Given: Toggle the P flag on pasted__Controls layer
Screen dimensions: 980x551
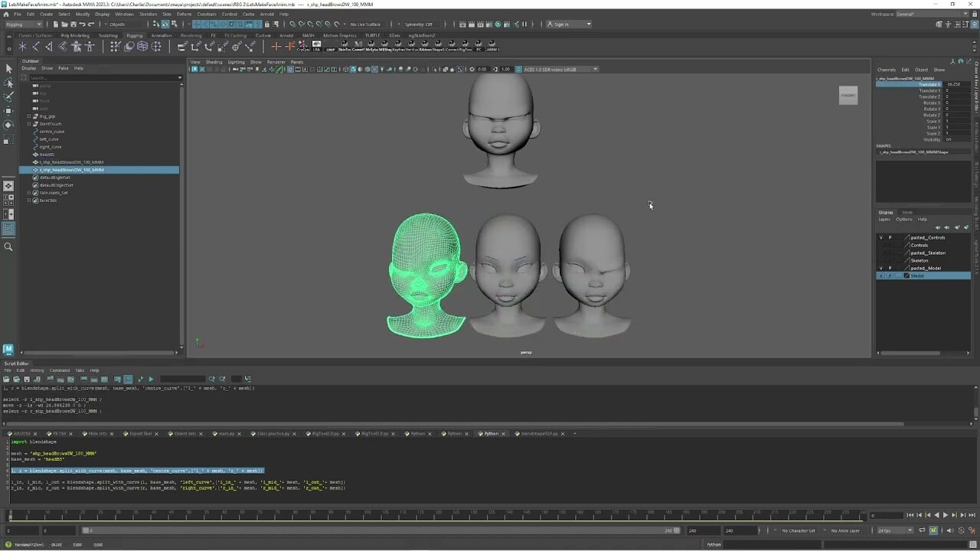Looking at the screenshot, I should [x=890, y=238].
